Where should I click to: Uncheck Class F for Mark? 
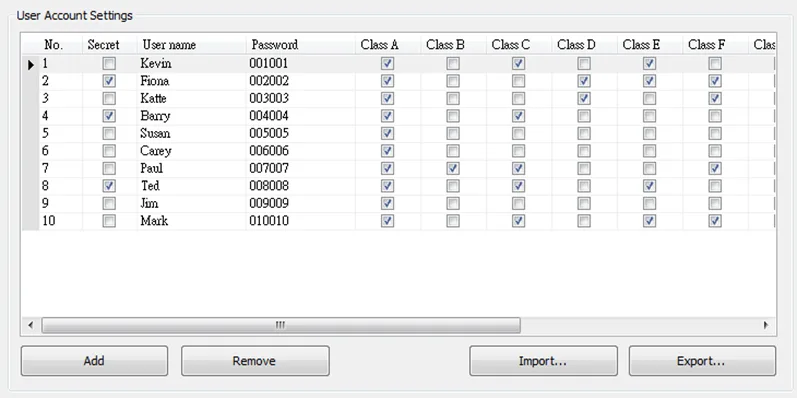coord(715,221)
